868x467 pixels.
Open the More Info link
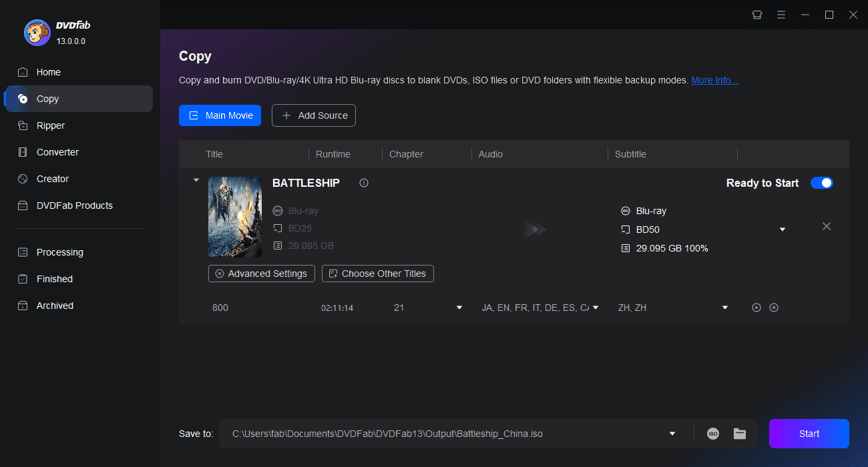(715, 80)
